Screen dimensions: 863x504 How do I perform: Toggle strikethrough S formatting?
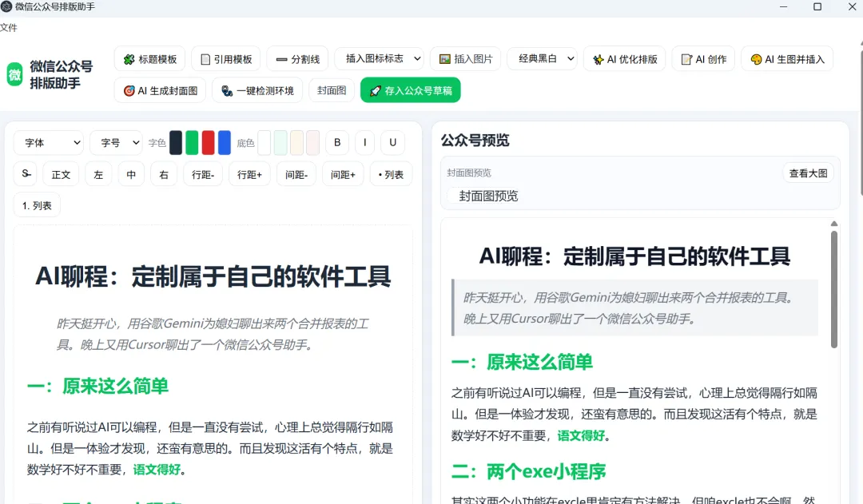point(26,174)
